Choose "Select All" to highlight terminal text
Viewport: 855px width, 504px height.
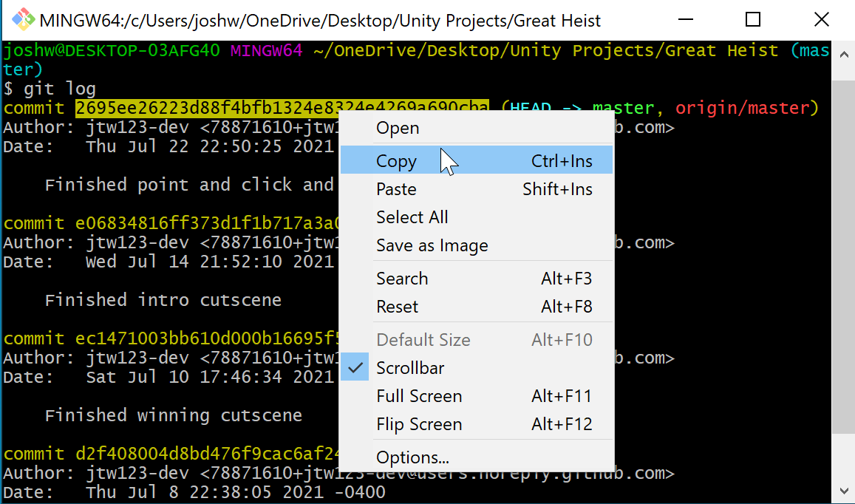point(412,217)
